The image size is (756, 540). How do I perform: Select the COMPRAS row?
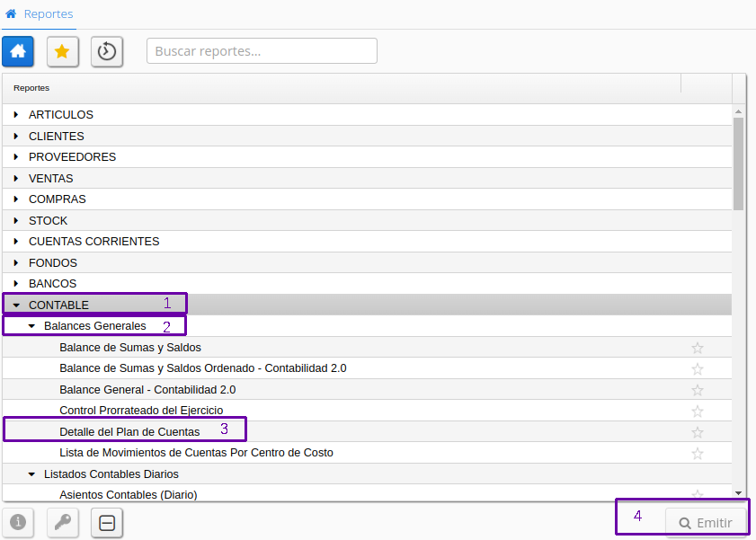[x=367, y=199]
